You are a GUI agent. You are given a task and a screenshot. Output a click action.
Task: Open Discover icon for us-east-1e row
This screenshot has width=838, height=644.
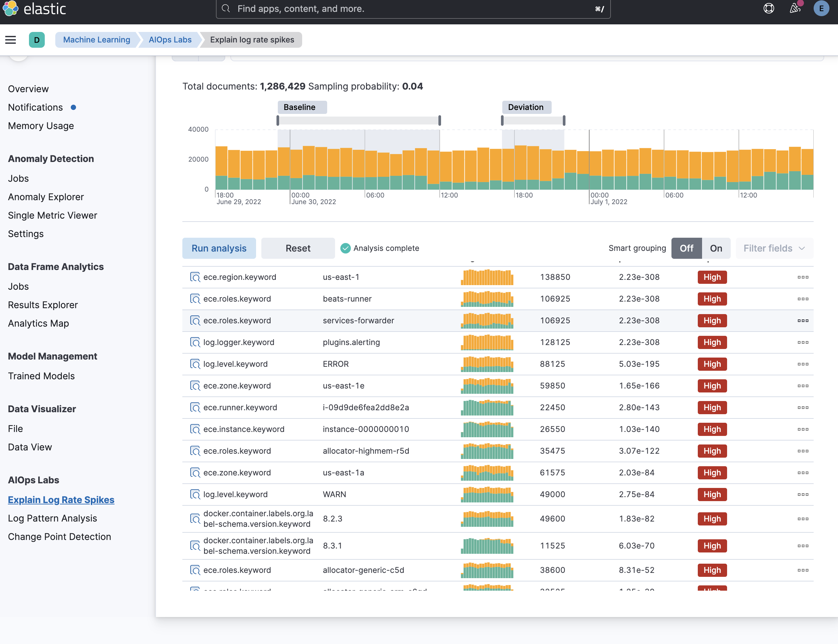click(195, 386)
